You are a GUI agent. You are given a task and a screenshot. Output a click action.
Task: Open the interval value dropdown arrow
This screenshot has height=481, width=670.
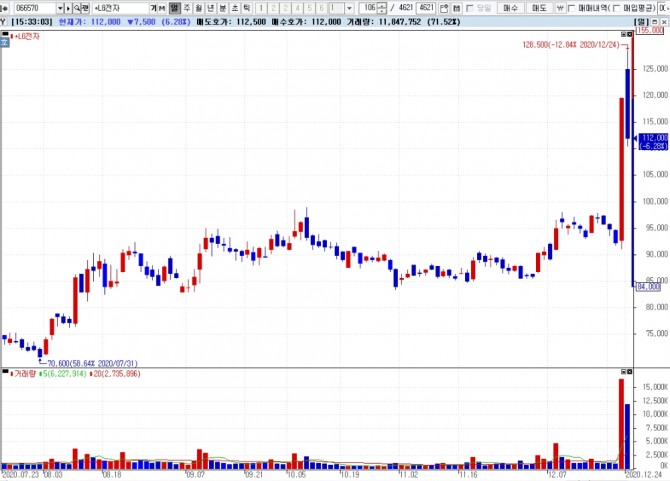point(350,8)
